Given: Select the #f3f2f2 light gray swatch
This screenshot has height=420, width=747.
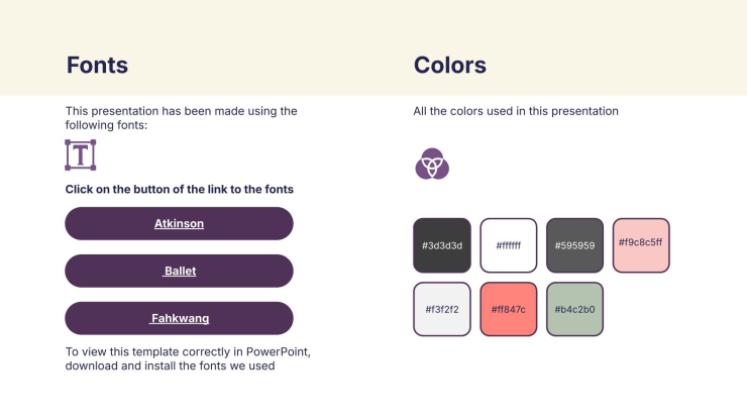Looking at the screenshot, I should click(x=442, y=309).
